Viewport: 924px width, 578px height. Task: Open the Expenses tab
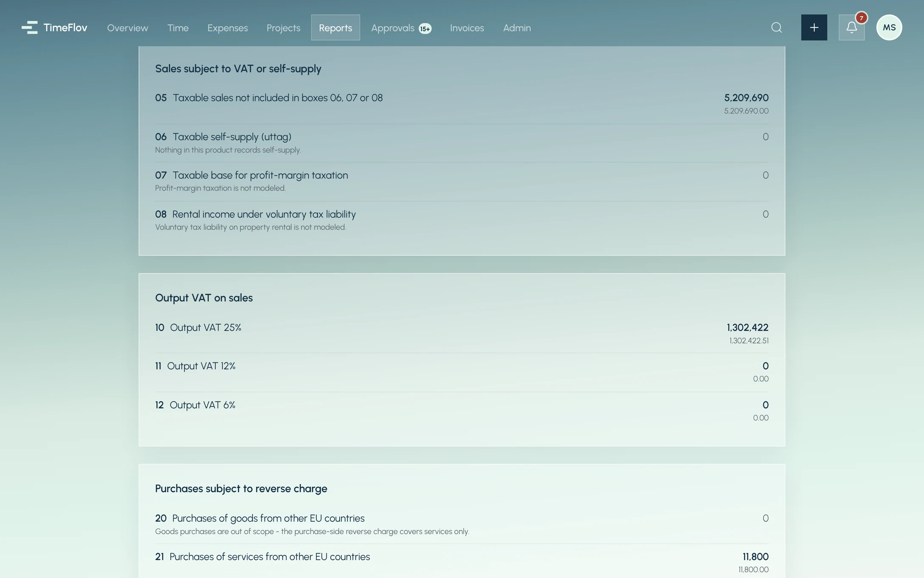[x=228, y=28]
